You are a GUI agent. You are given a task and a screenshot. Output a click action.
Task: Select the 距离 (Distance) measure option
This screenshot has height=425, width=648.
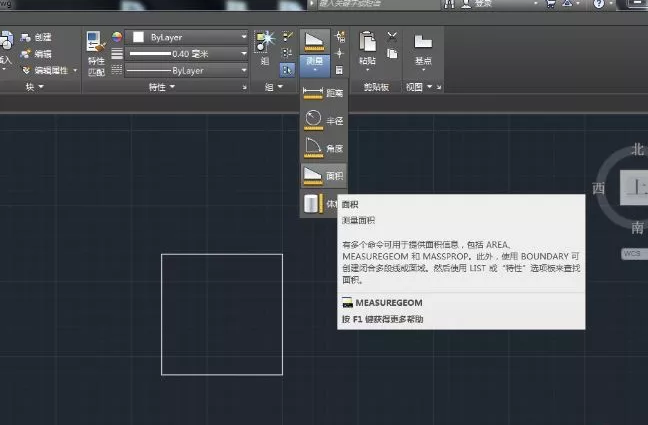[x=324, y=93]
